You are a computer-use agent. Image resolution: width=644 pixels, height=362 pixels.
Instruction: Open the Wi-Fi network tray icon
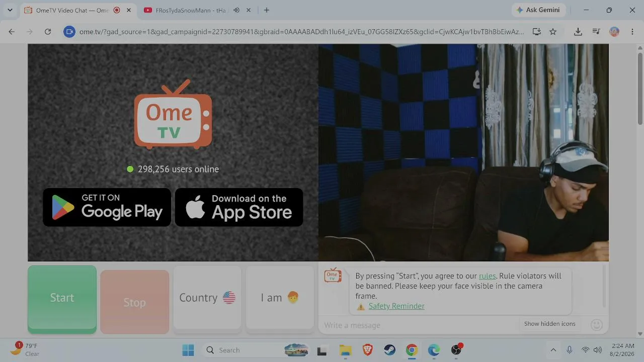pos(585,350)
